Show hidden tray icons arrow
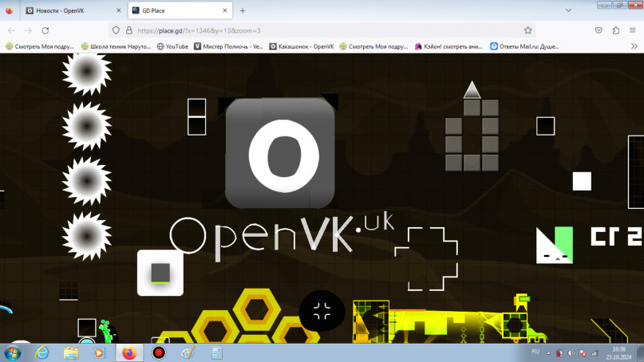The image size is (644, 362). coord(548,353)
